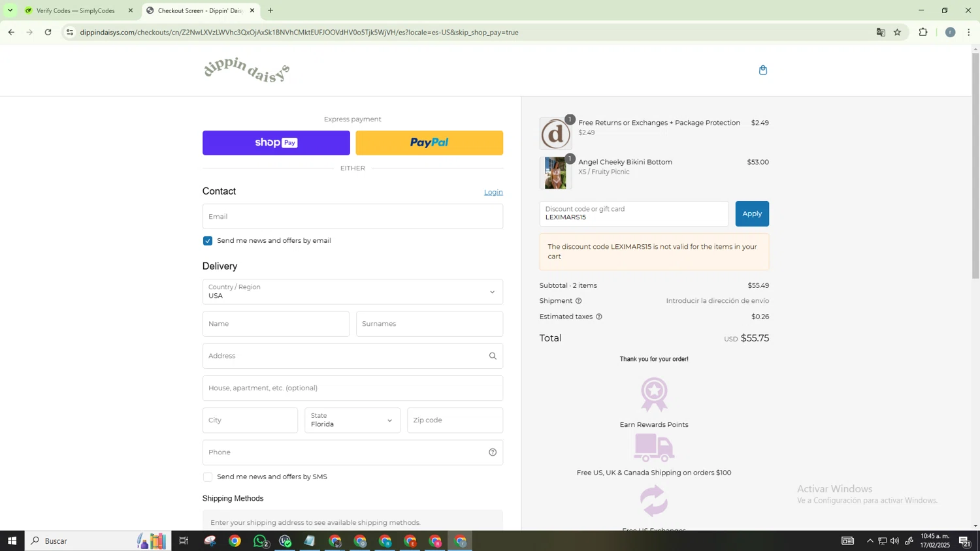Click the Email input field
980x551 pixels.
coord(353,217)
